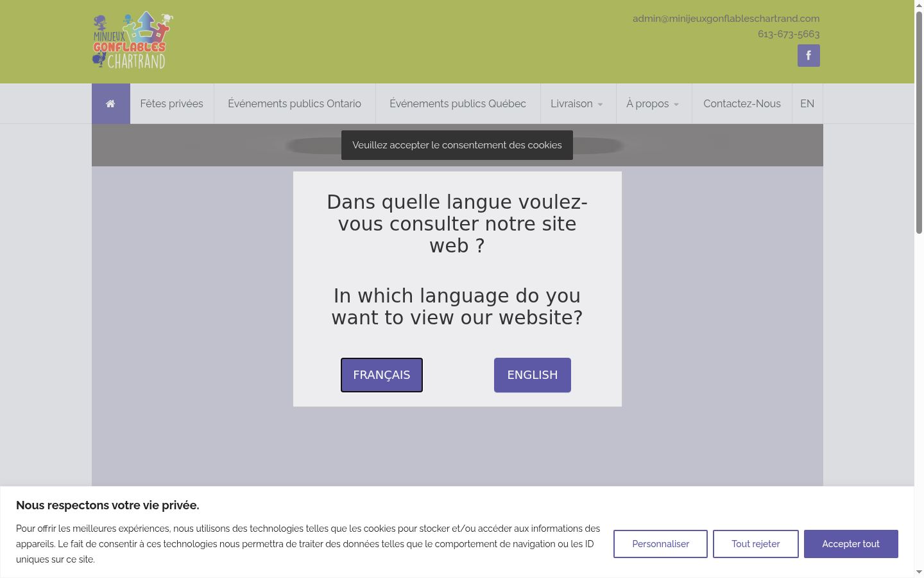This screenshot has height=578, width=924.
Task: Click the admin email address link
Action: (x=726, y=19)
